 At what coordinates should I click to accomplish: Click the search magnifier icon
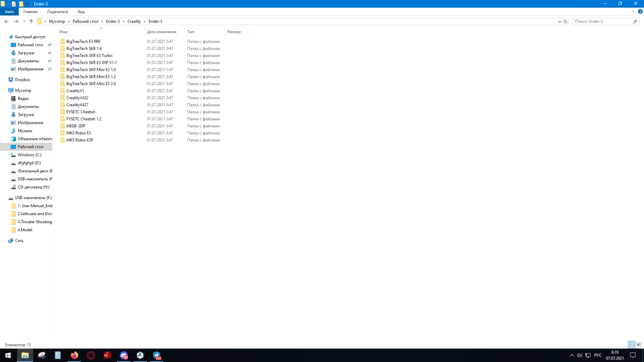click(635, 22)
